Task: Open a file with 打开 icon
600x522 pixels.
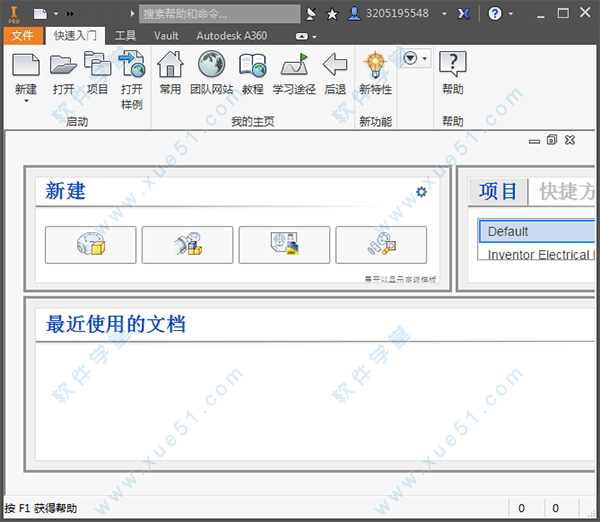Action: (63, 65)
